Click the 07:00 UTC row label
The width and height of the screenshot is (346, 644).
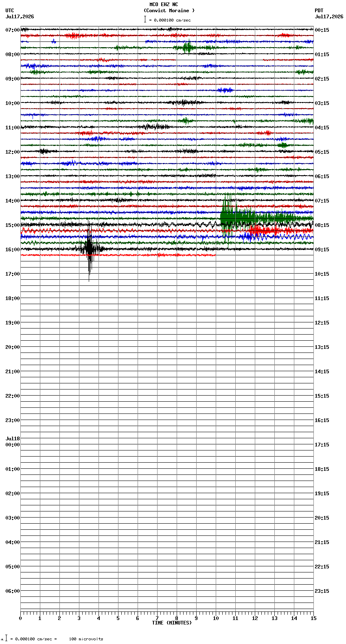tap(13, 30)
